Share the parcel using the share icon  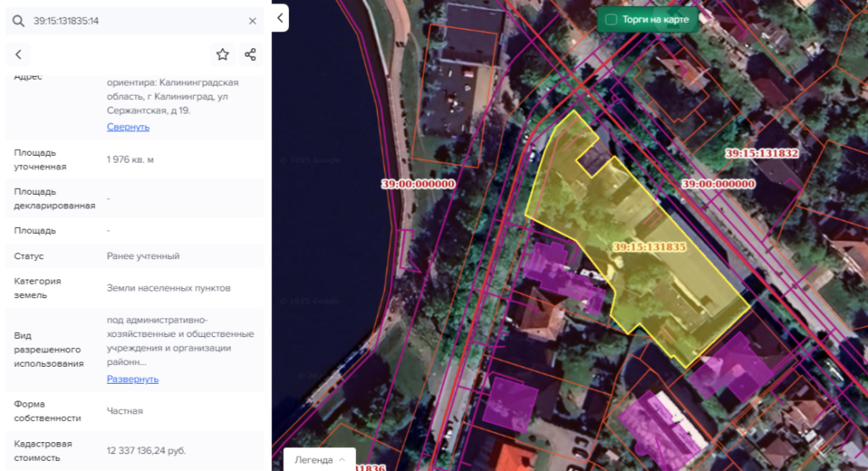click(x=250, y=55)
